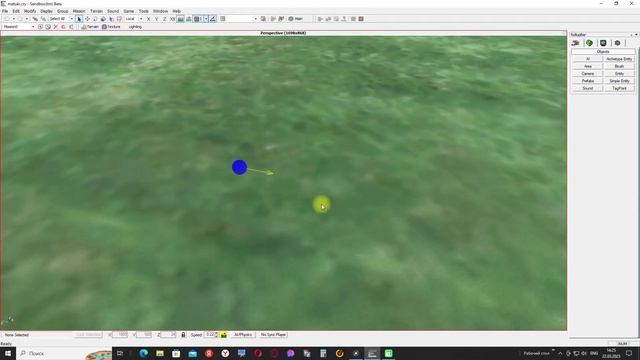This screenshot has height=360, width=640.
Task: Open the Terrain tab green icon in RollupBar
Action: click(x=589, y=43)
